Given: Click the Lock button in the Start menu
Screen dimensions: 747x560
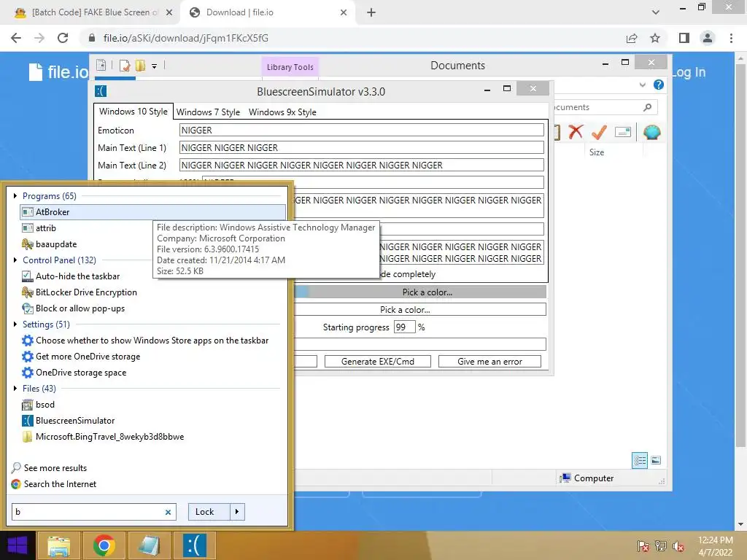Looking at the screenshot, I should click(x=209, y=512).
